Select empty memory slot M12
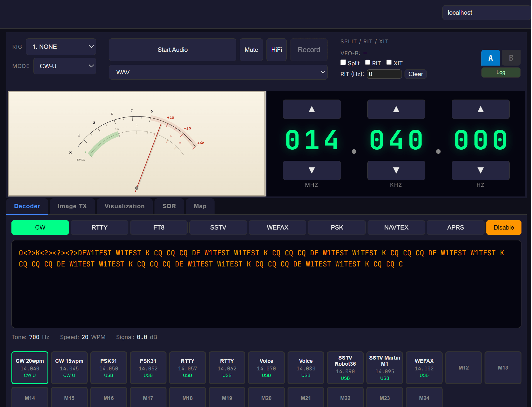The height and width of the screenshot is (407, 532). [463, 368]
